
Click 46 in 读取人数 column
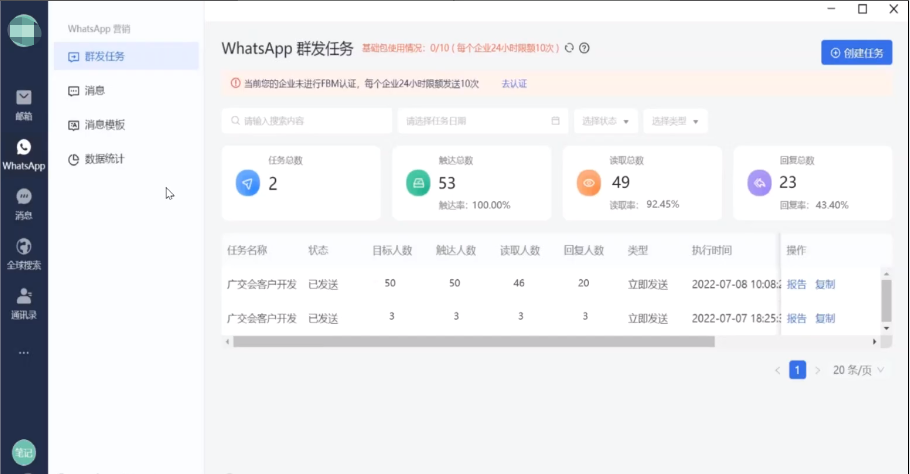[519, 283]
